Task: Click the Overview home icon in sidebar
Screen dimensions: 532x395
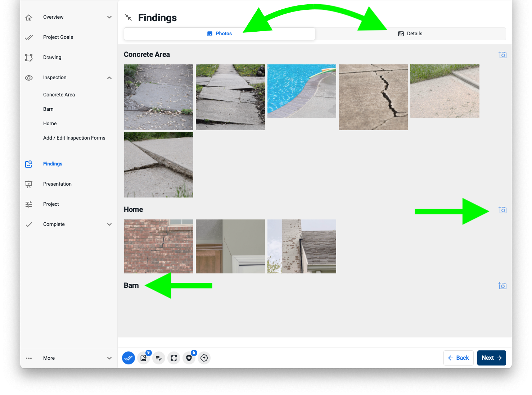Action: pos(29,17)
